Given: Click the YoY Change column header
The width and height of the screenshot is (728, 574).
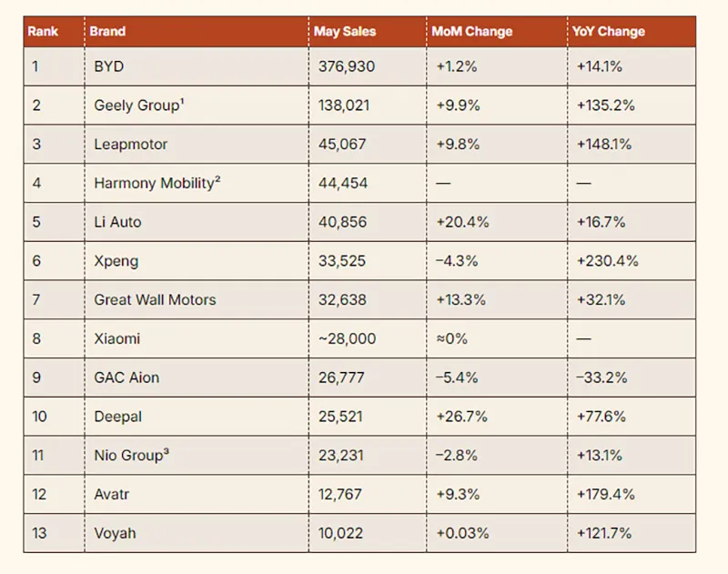Looking at the screenshot, I should [x=608, y=31].
